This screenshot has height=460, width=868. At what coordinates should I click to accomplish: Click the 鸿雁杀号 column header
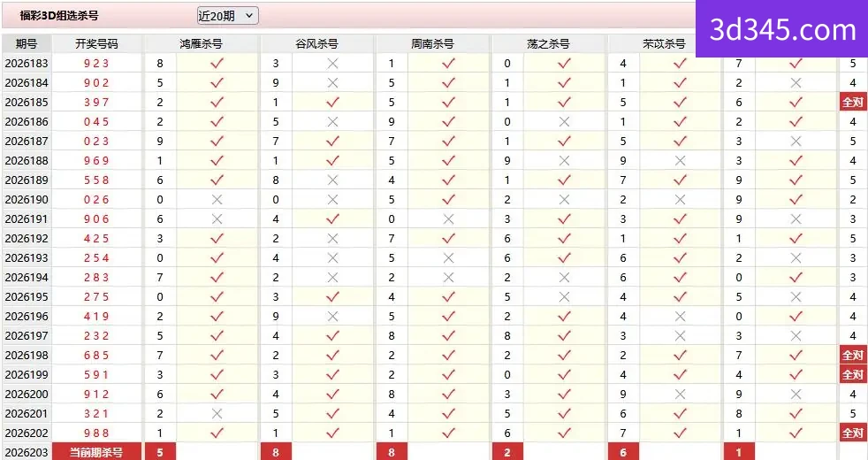coord(201,43)
